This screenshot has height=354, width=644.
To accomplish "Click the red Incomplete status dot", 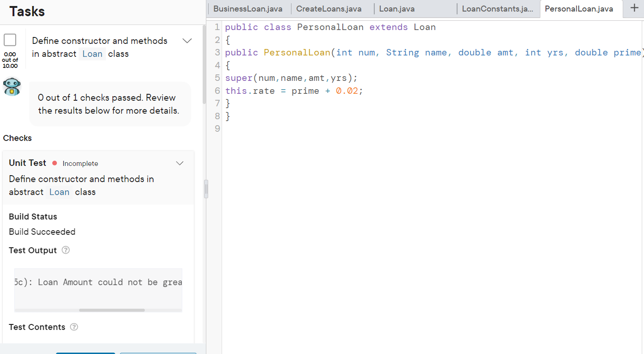I will click(x=55, y=163).
